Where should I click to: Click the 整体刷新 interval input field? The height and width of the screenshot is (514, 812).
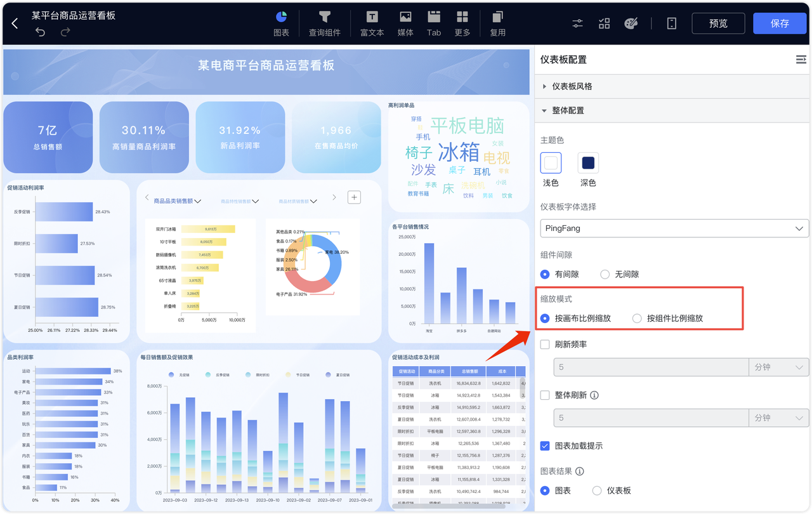point(651,418)
